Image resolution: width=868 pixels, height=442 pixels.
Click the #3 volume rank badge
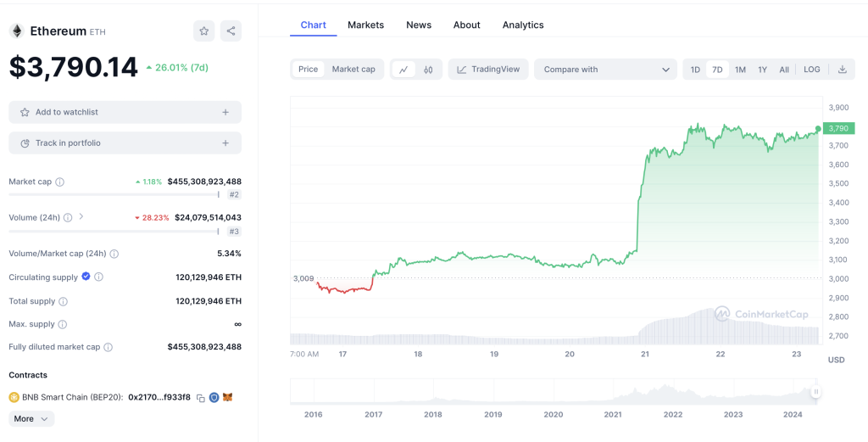[234, 232]
